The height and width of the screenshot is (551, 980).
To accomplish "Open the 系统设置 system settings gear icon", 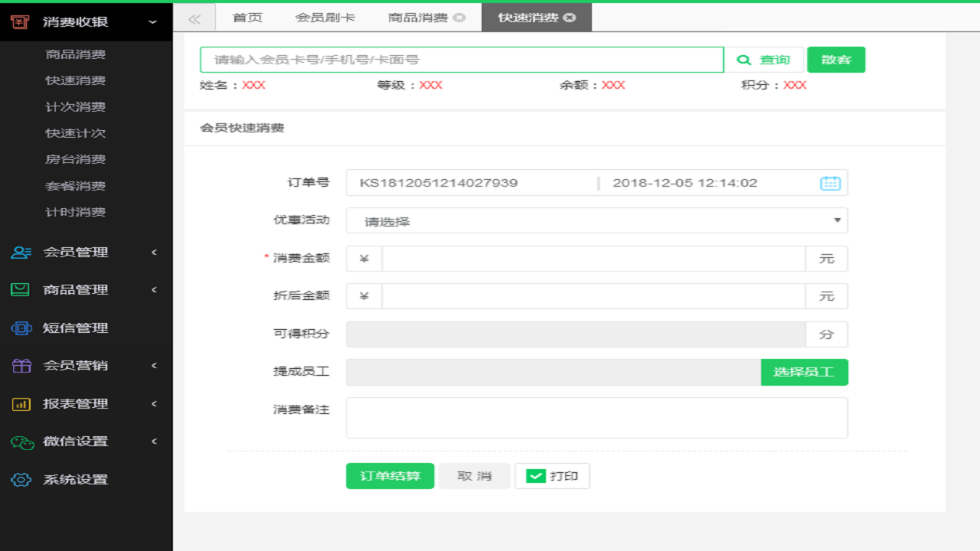I will click(21, 480).
